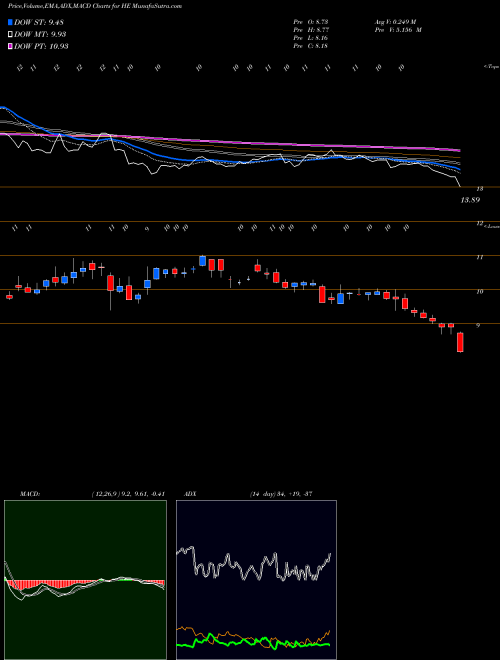
Task: Select the 'DOW ST: 9.48' legend label
Action: point(38,22)
